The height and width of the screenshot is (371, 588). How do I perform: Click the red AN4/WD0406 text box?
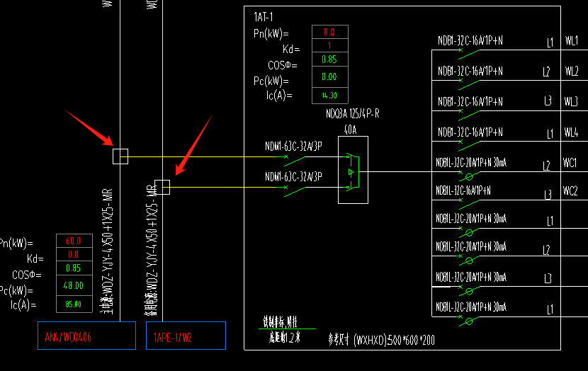pyautogui.click(x=86, y=336)
